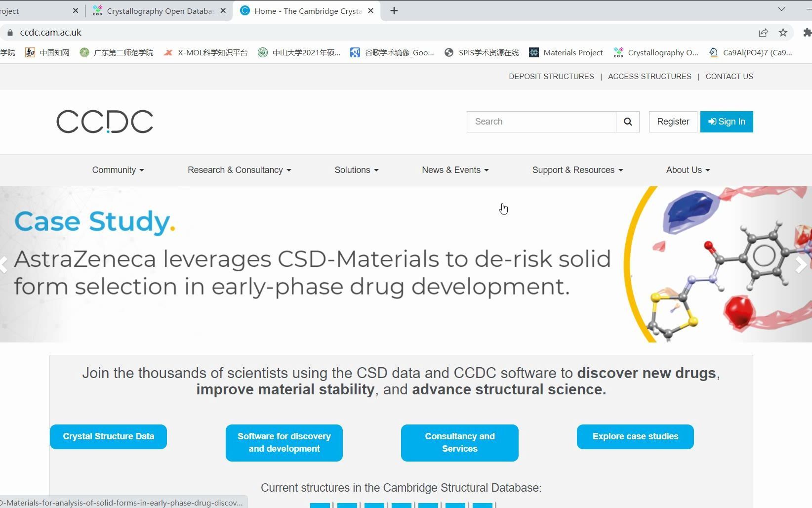
Task: Click the Sign In button
Action: [x=727, y=122]
